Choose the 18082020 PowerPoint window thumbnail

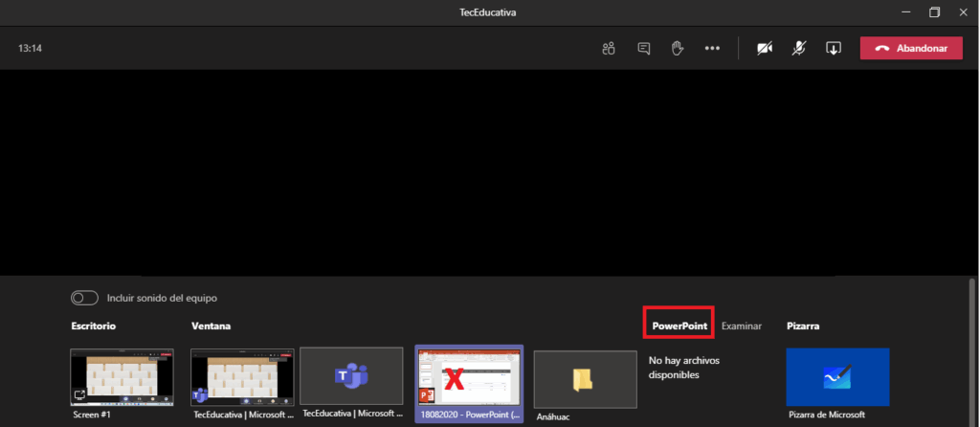[469, 377]
